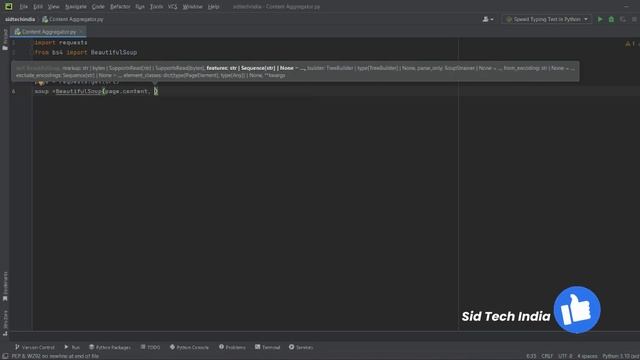Click the cursor position 6:35 indicator
This screenshot has height=360, width=640.
tap(531, 356)
